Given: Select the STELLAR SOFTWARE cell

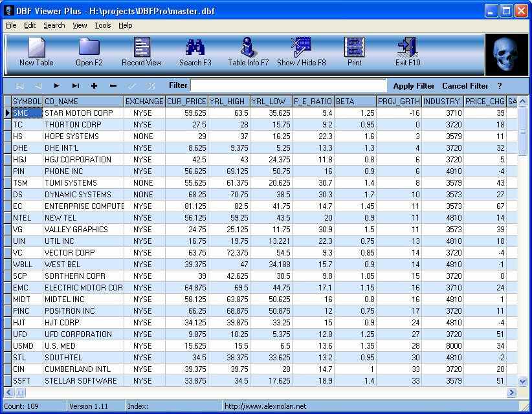Looking at the screenshot, I should coord(83,381).
